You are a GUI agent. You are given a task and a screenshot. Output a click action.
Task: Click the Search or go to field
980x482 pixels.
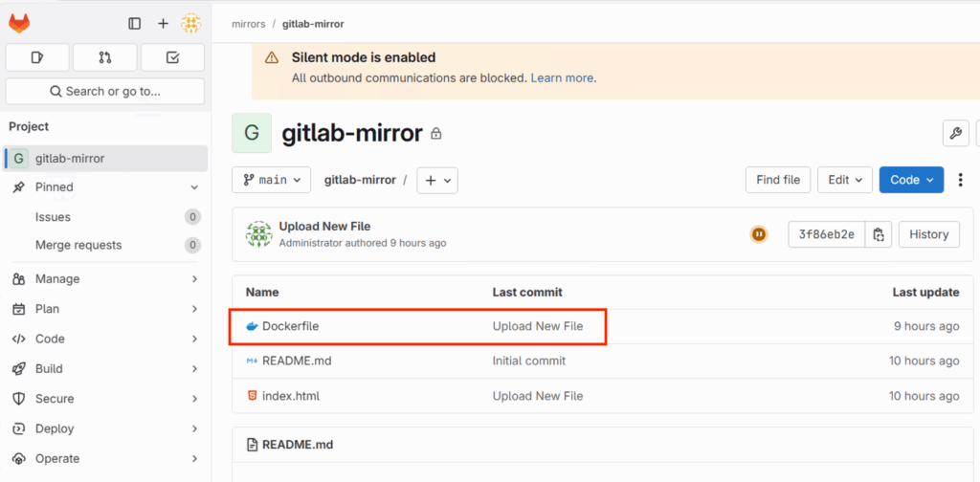coord(105,91)
